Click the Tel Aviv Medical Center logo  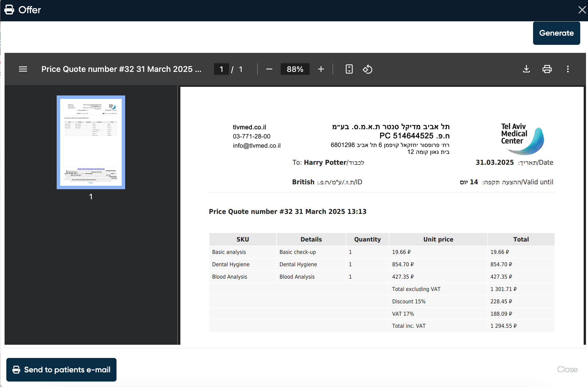[522, 139]
